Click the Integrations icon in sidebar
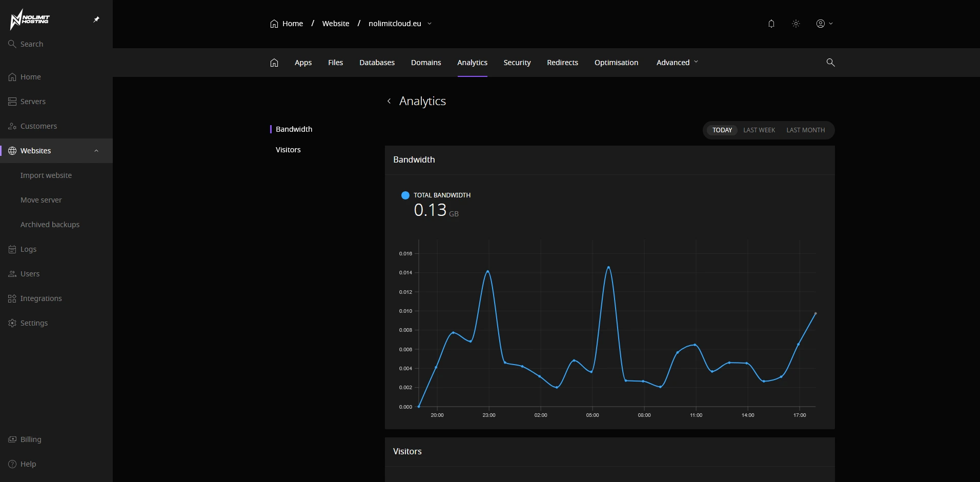Viewport: 980px width, 482px height. (12, 298)
